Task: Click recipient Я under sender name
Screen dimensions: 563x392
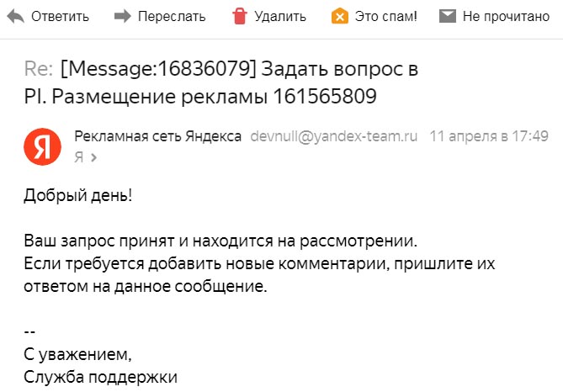Action: point(79,157)
